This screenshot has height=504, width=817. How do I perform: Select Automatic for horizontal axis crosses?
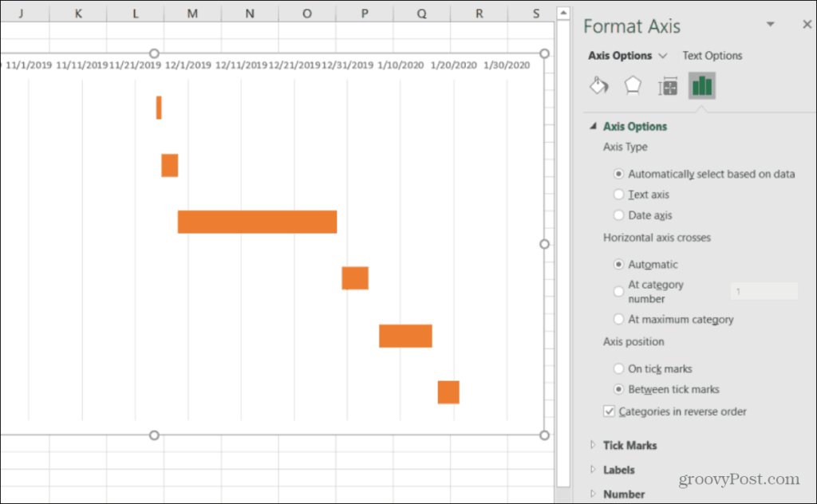pos(618,265)
